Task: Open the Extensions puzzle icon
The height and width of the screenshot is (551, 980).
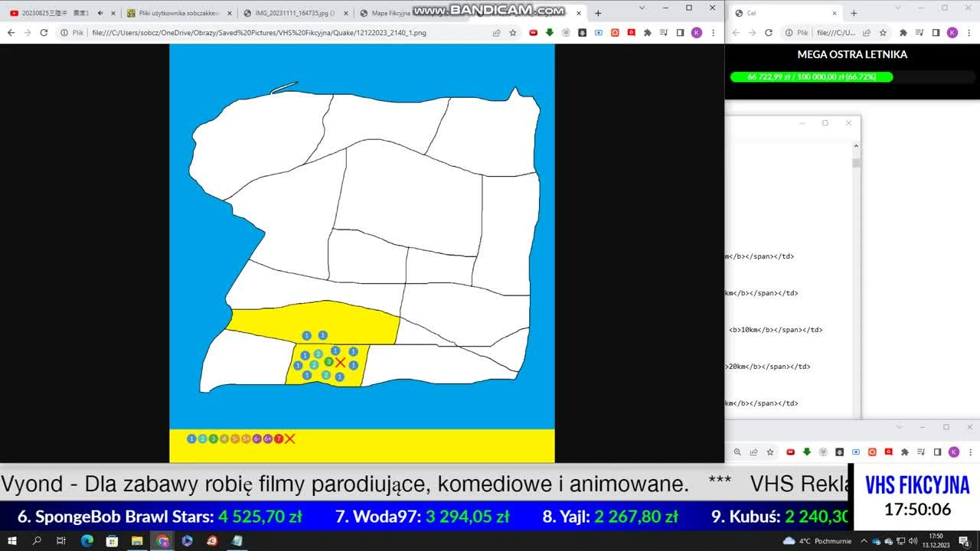Action: [648, 33]
